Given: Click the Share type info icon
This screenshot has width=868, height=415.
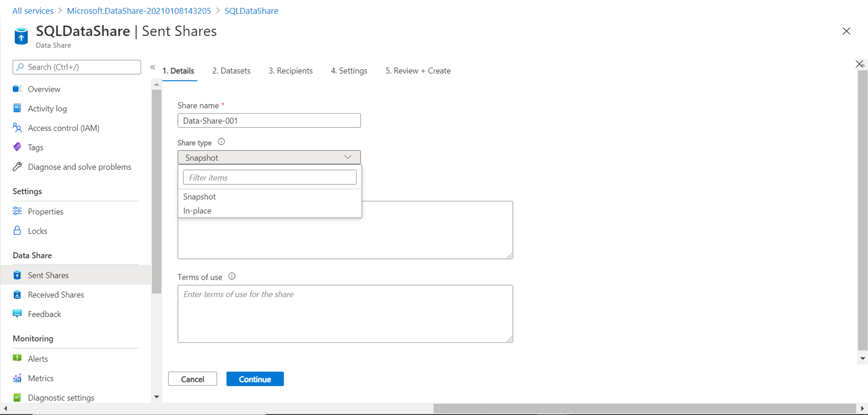Looking at the screenshot, I should pos(221,142).
